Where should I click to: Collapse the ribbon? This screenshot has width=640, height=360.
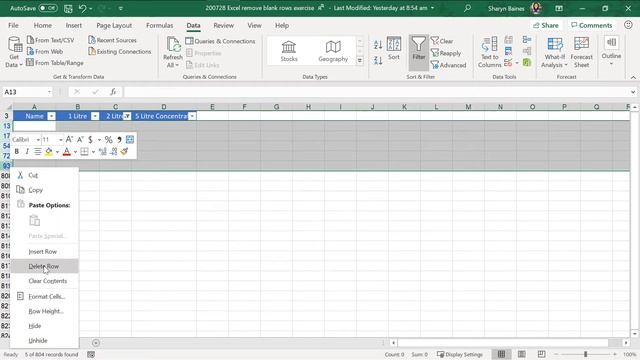pos(633,77)
